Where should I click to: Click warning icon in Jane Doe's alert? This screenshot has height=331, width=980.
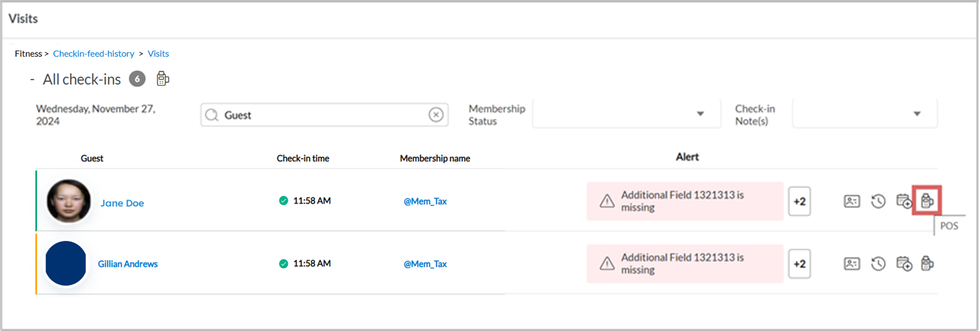coord(607,201)
